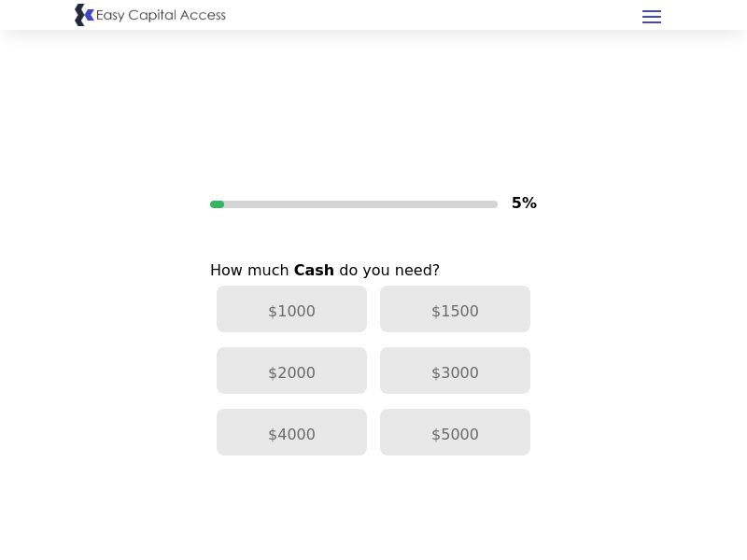Open the hamburger navigation menu

coord(652,17)
